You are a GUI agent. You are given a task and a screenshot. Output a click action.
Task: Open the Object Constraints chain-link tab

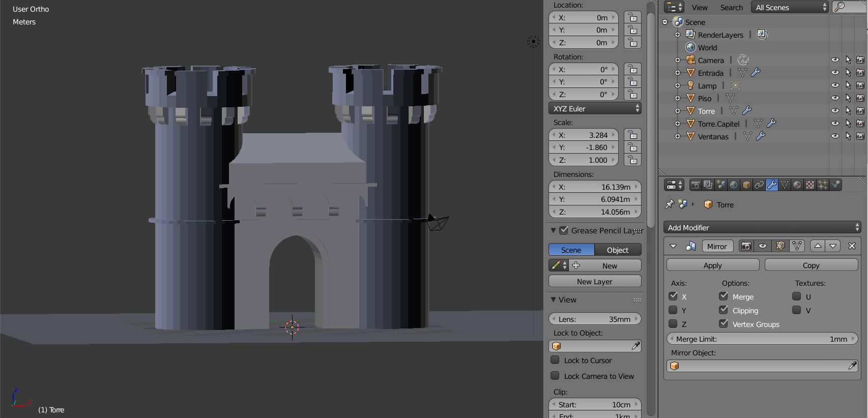click(x=759, y=185)
